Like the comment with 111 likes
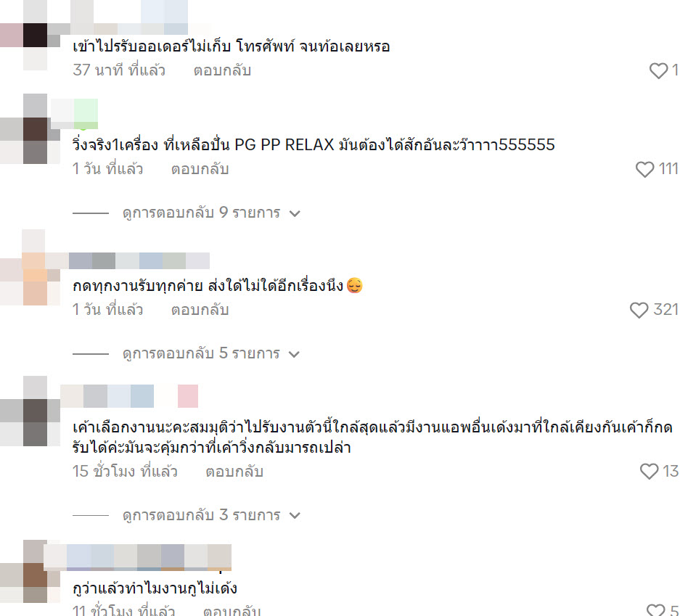The height and width of the screenshot is (616, 696). pos(644,170)
